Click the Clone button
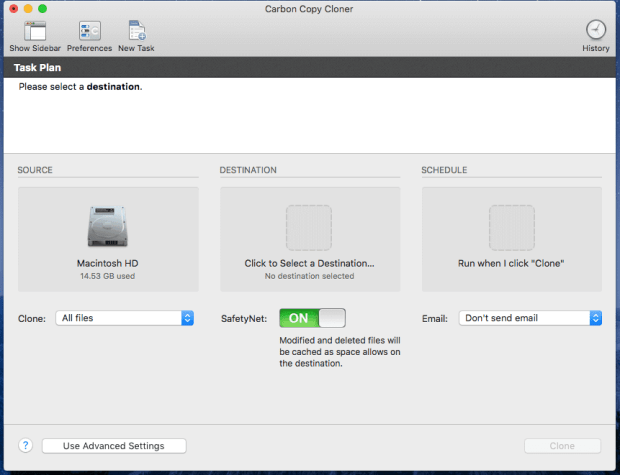The width and height of the screenshot is (620, 475). 562,446
